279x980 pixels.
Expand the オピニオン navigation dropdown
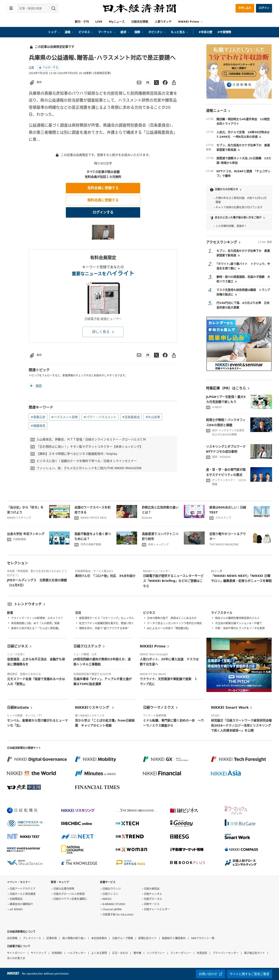(x=157, y=32)
